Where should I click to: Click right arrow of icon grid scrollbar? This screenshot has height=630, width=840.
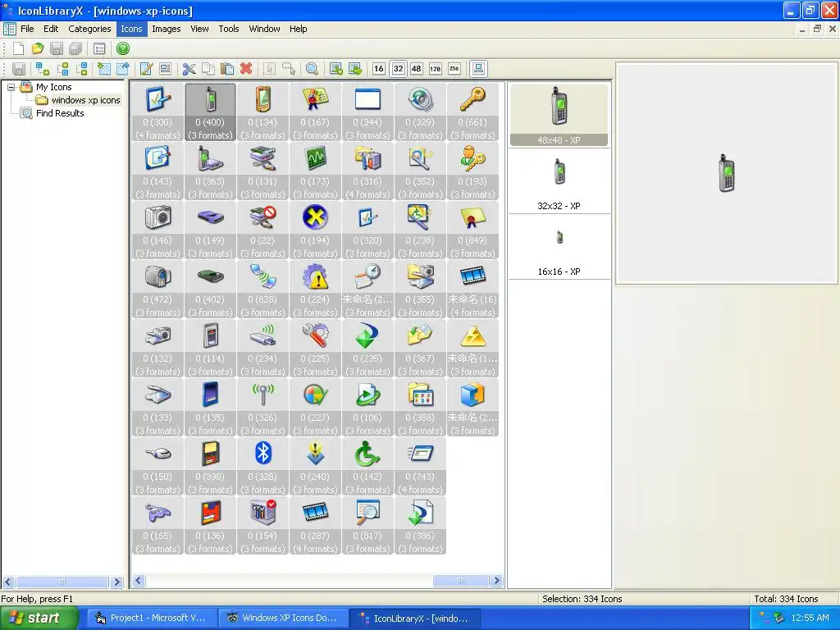[496, 581]
